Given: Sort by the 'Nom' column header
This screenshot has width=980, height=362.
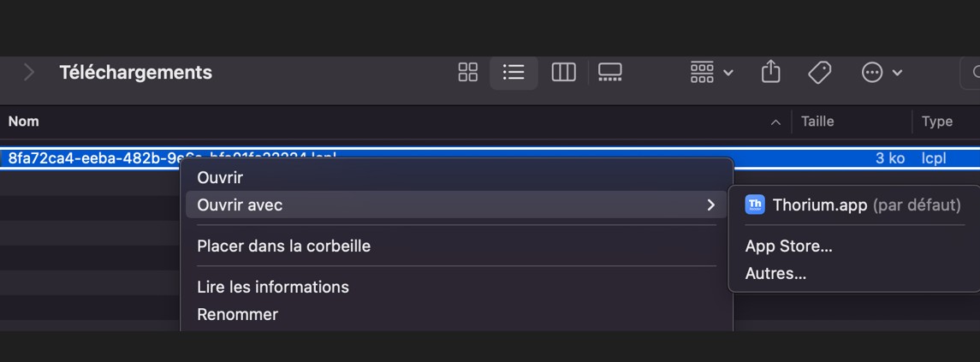Looking at the screenshot, I should [24, 122].
